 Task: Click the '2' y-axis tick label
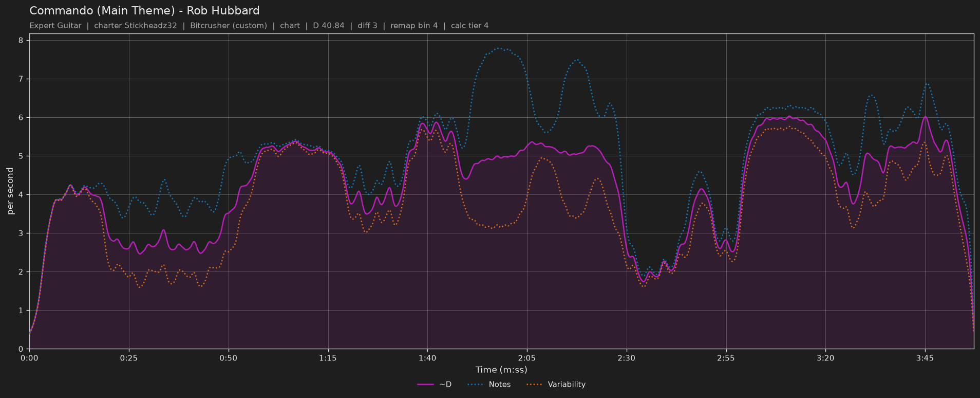21,272
